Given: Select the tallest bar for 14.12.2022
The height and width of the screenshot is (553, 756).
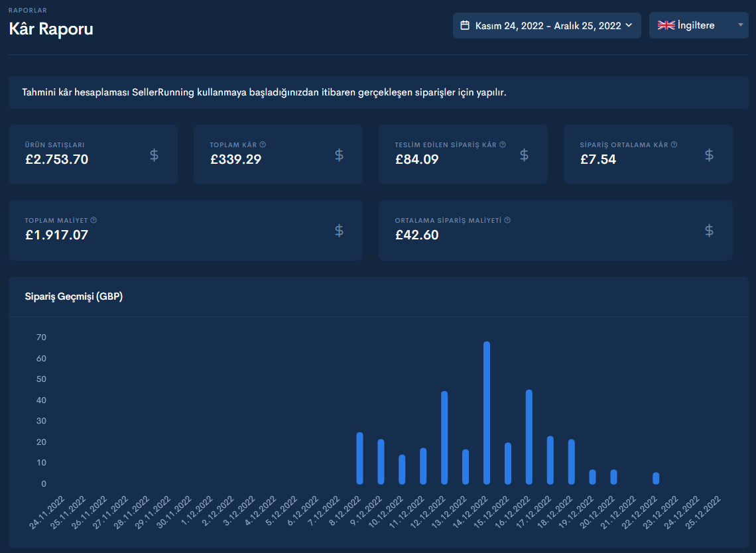Looking at the screenshot, I should point(487,412).
